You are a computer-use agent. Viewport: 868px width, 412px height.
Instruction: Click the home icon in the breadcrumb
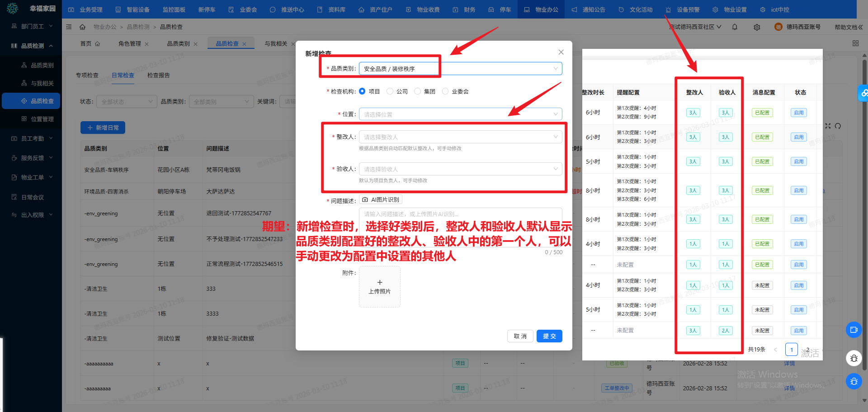82,27
